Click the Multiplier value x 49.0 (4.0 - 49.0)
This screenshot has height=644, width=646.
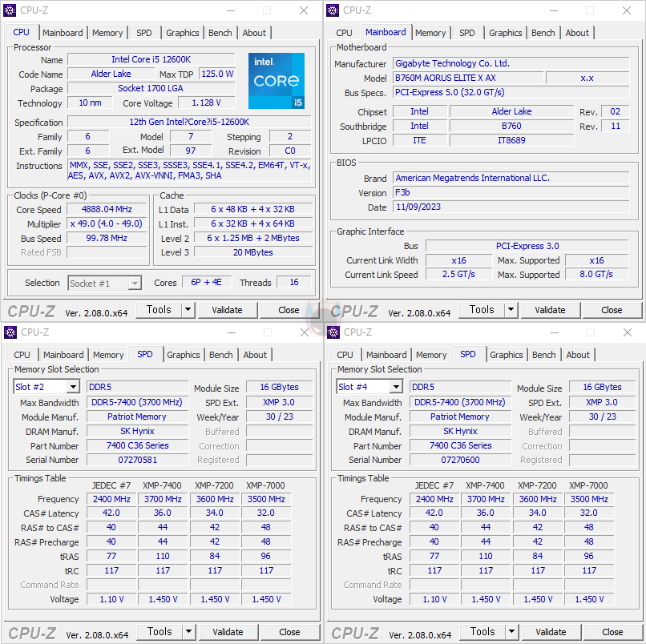coord(107,223)
